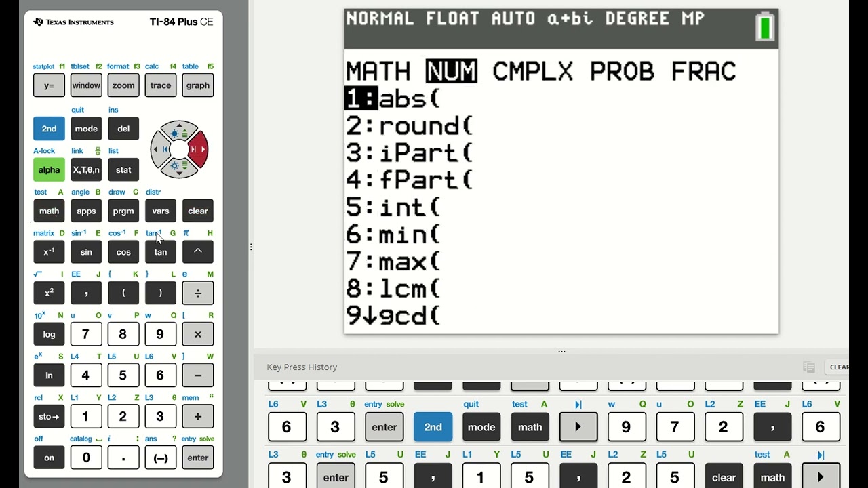Click the y= key on the calculator

click(49, 85)
